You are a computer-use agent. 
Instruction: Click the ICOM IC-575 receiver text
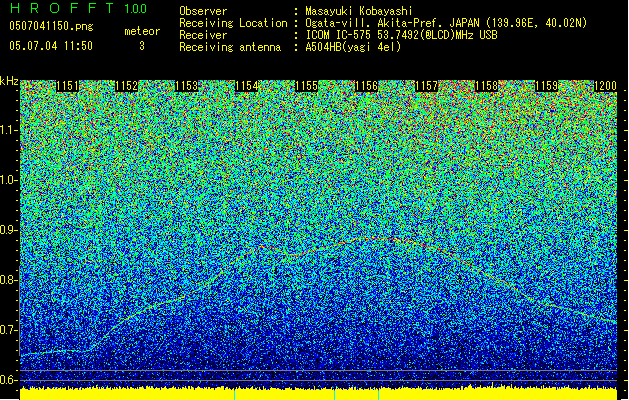(401, 35)
